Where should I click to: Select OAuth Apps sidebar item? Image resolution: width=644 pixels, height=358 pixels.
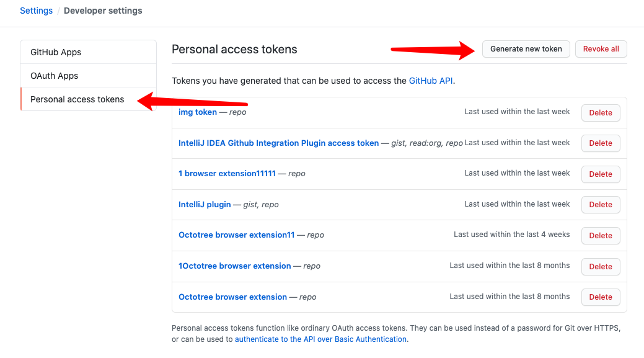(55, 76)
